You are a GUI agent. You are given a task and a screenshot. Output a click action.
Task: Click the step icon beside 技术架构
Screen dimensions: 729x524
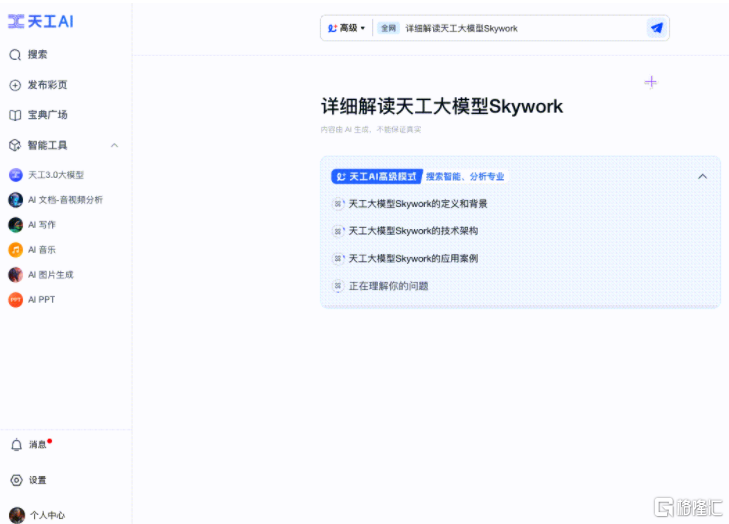point(338,231)
